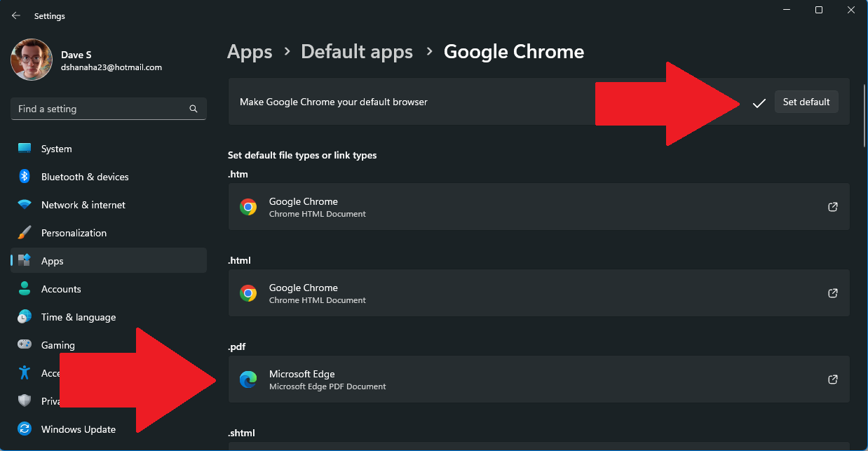Open Accounts settings
868x451 pixels.
click(x=60, y=289)
